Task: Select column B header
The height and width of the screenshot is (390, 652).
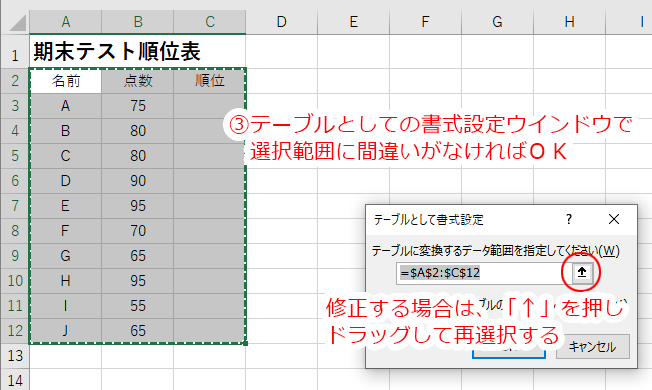Action: coord(138,22)
